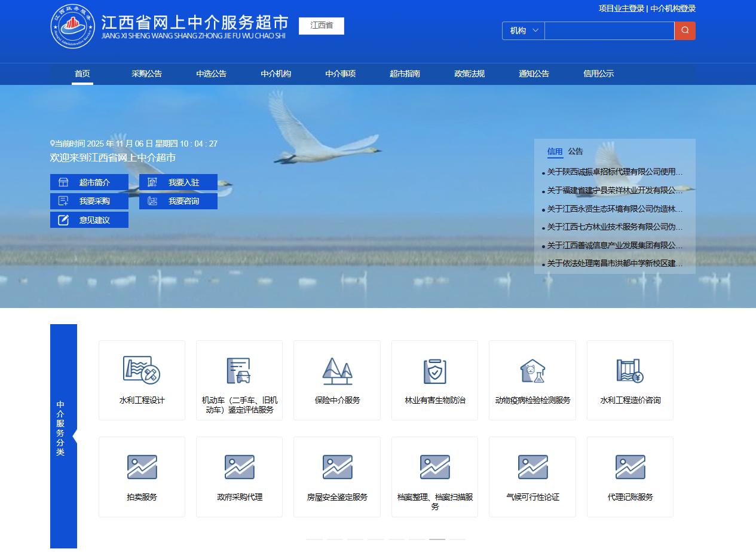This screenshot has width=756, height=552.
Task: Click the 我要入驻 button
Action: point(178,182)
